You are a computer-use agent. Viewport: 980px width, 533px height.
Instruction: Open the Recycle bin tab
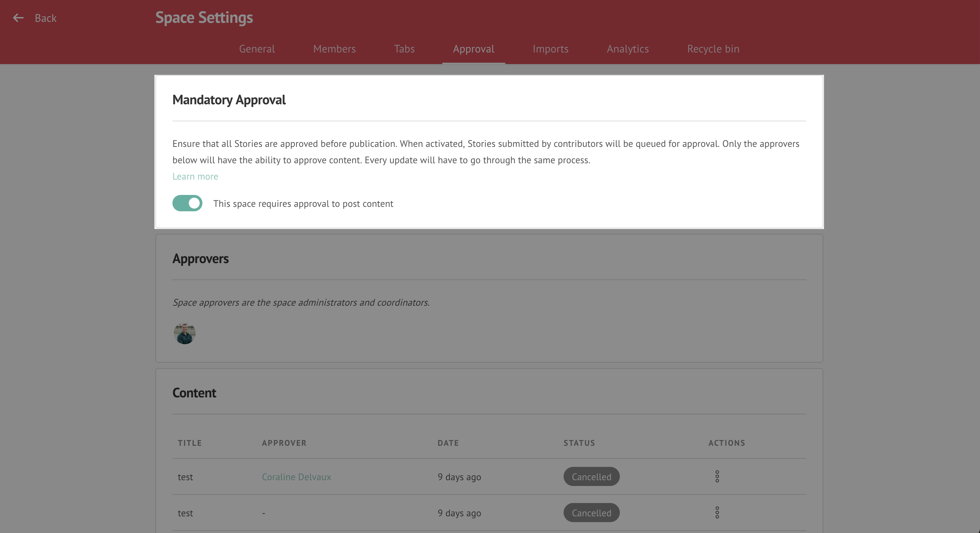click(x=713, y=49)
